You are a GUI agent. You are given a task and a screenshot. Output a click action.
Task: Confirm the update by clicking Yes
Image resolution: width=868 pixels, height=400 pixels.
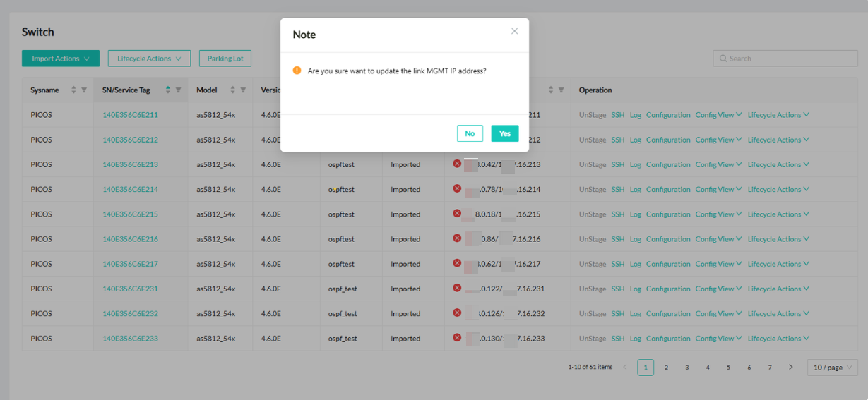[504, 133]
